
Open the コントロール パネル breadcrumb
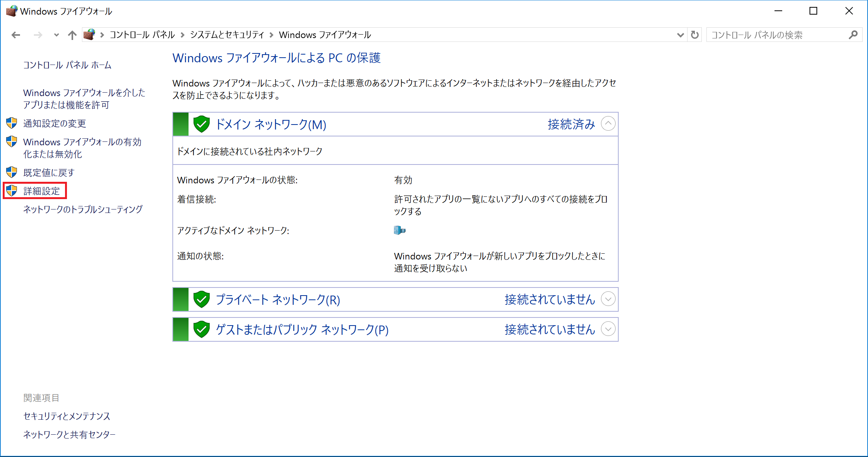[142, 35]
